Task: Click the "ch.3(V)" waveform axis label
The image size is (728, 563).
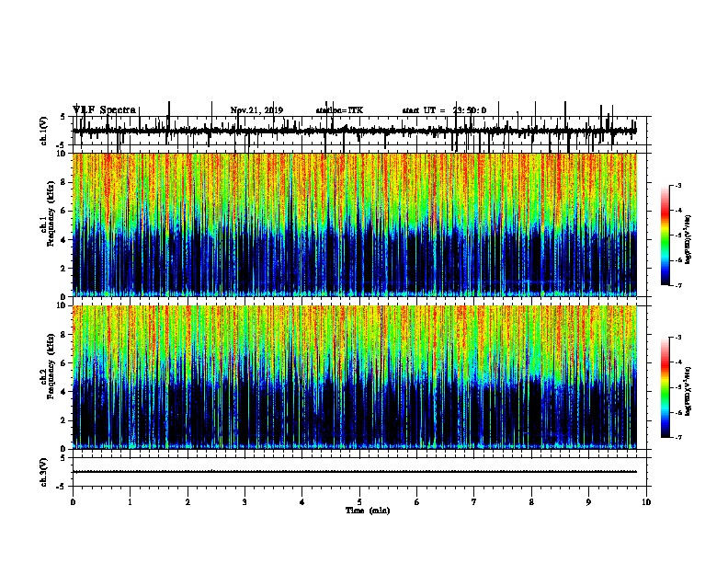Action: click(44, 472)
